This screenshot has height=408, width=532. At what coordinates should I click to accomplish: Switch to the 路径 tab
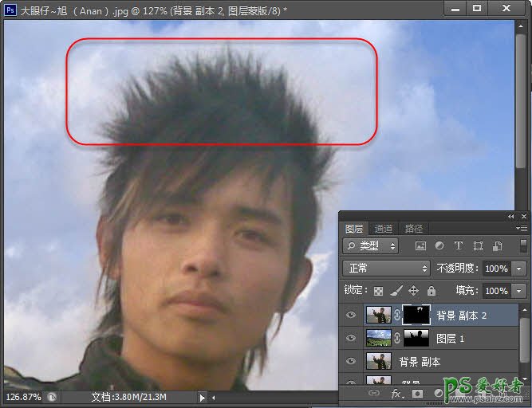(413, 229)
